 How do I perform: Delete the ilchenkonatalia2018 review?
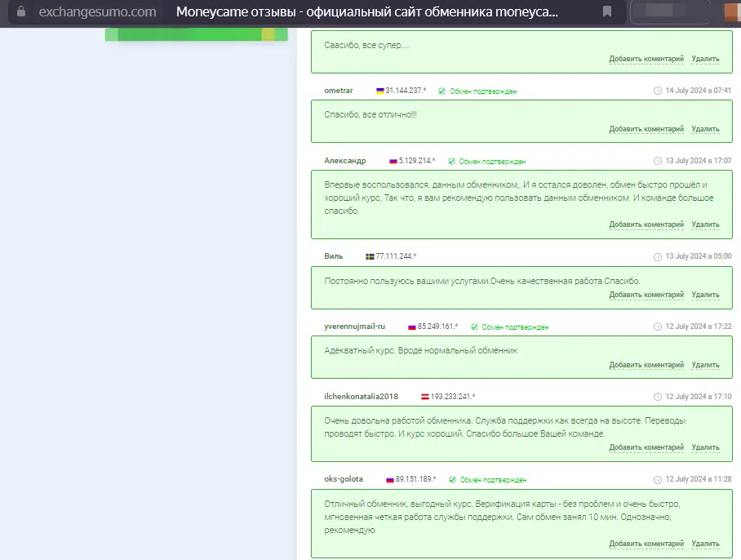705,447
